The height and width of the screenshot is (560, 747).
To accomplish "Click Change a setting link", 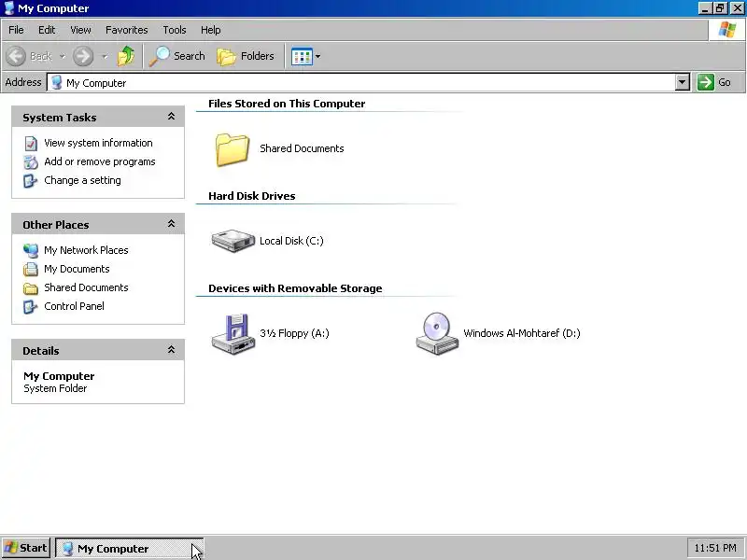I will click(82, 180).
